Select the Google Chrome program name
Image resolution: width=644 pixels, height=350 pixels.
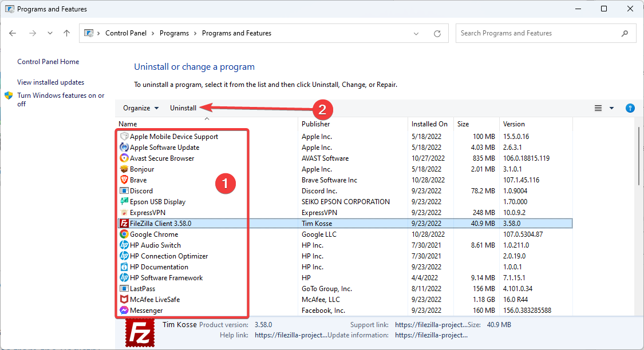click(x=154, y=234)
